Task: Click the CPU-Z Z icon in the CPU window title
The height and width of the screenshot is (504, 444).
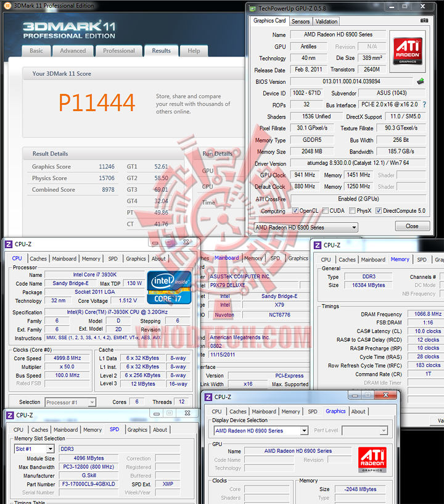Action: [x=9, y=244]
